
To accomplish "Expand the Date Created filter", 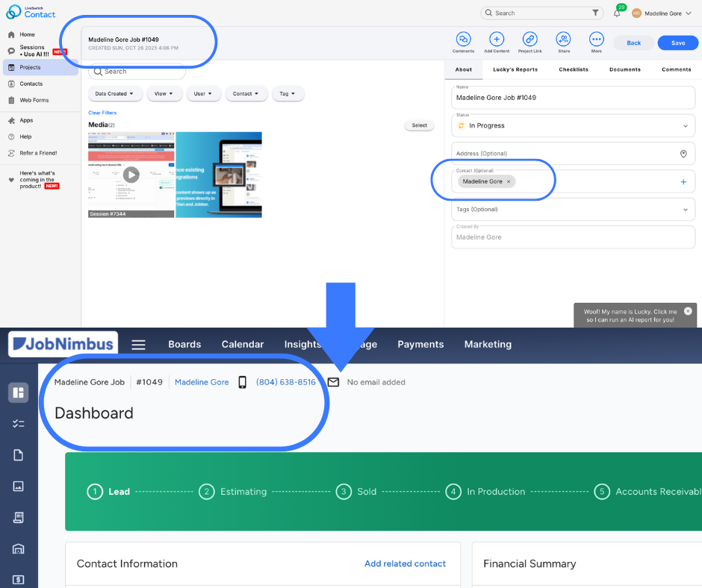I will pos(115,93).
